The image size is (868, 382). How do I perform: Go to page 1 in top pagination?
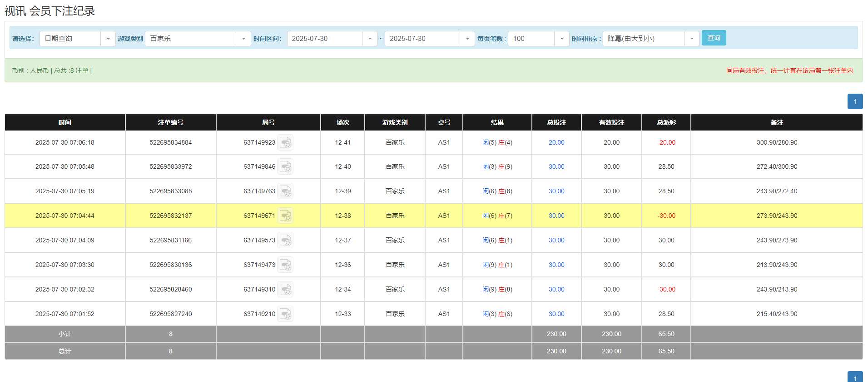coord(855,101)
